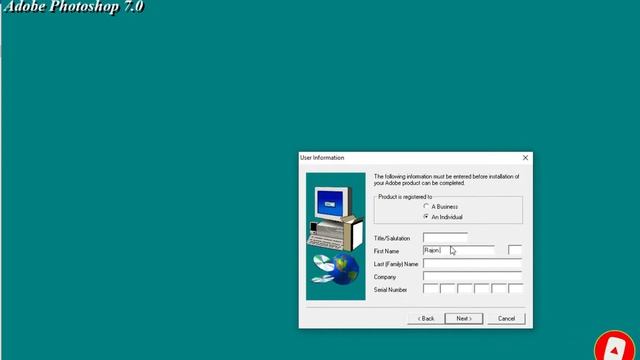The image size is (640, 360).
Task: Click the fourth Serial Number box
Action: point(482,289)
